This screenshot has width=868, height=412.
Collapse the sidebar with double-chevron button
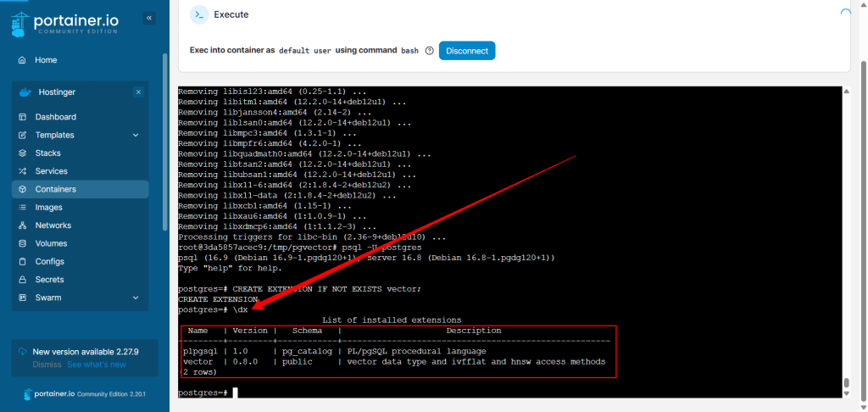point(149,18)
